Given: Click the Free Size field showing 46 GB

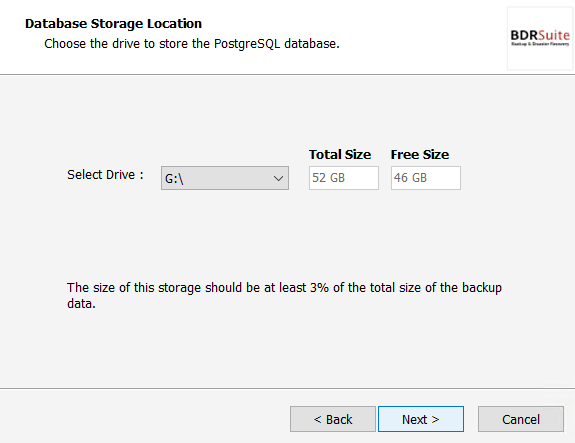Looking at the screenshot, I should click(426, 178).
